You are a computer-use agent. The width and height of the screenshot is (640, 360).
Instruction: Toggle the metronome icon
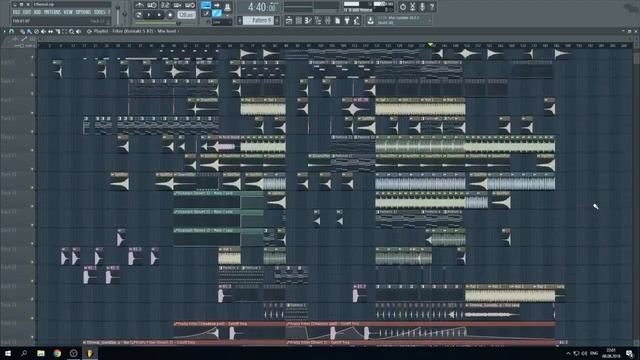tap(139, 5)
